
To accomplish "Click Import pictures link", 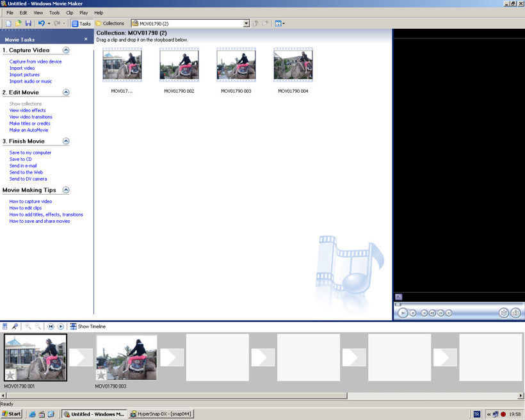I will pyautogui.click(x=24, y=75).
